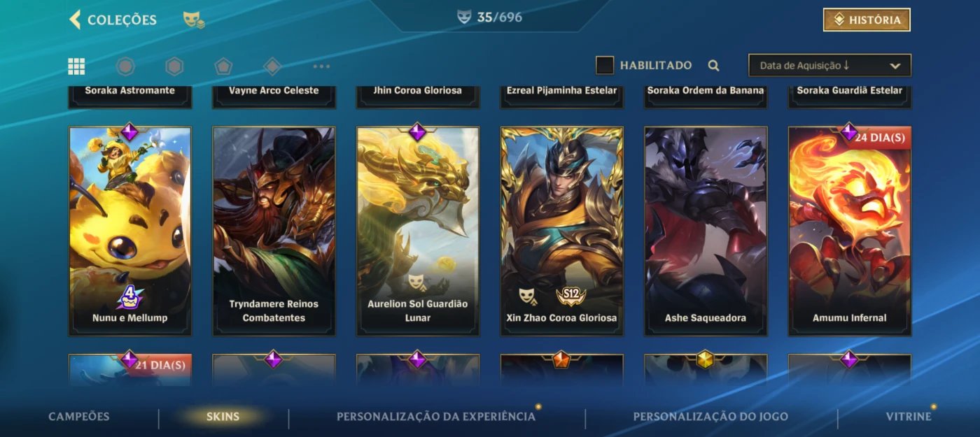Select the Nunu e Mellump skin card
The height and width of the screenshot is (437, 980).
[129, 231]
